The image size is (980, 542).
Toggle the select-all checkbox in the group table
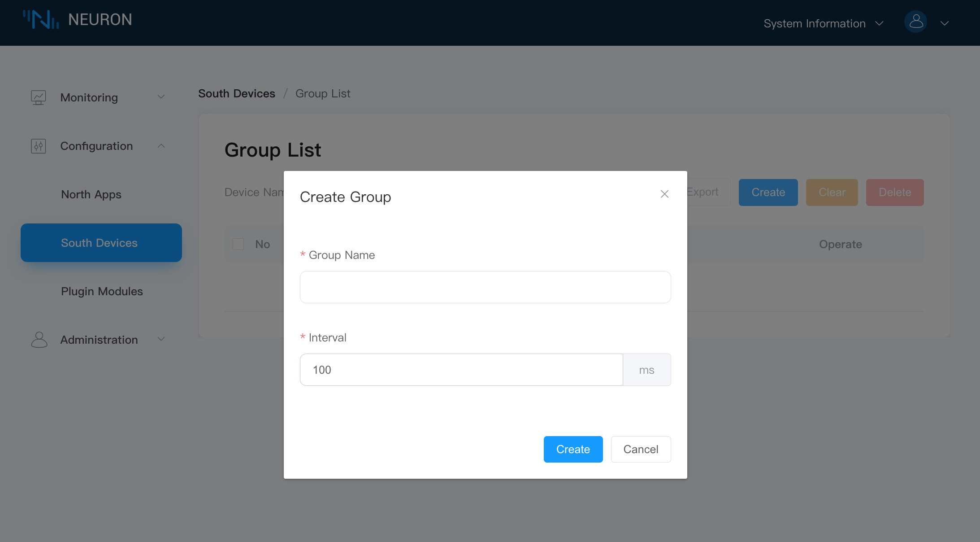click(x=238, y=244)
